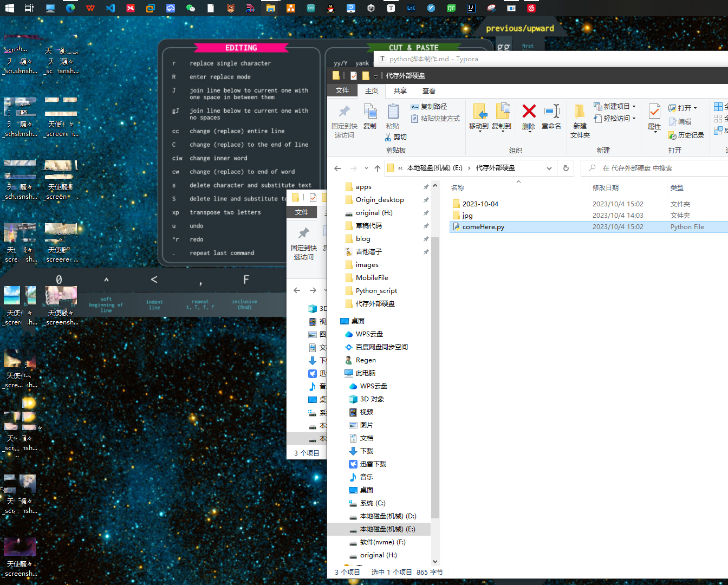
Task: Select 系统 (C:) drive in navigation pane
Action: pyautogui.click(x=373, y=503)
